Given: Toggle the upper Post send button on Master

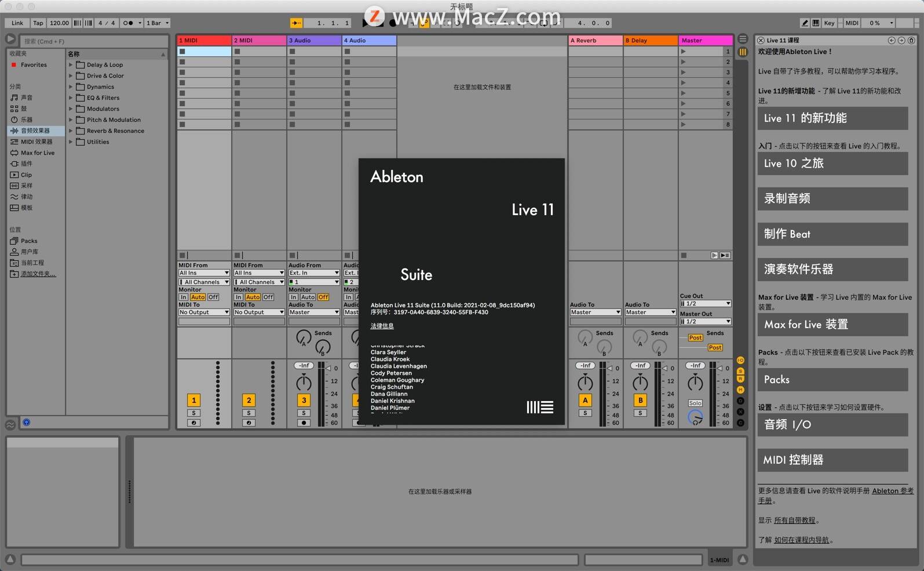Looking at the screenshot, I should pyautogui.click(x=695, y=338).
